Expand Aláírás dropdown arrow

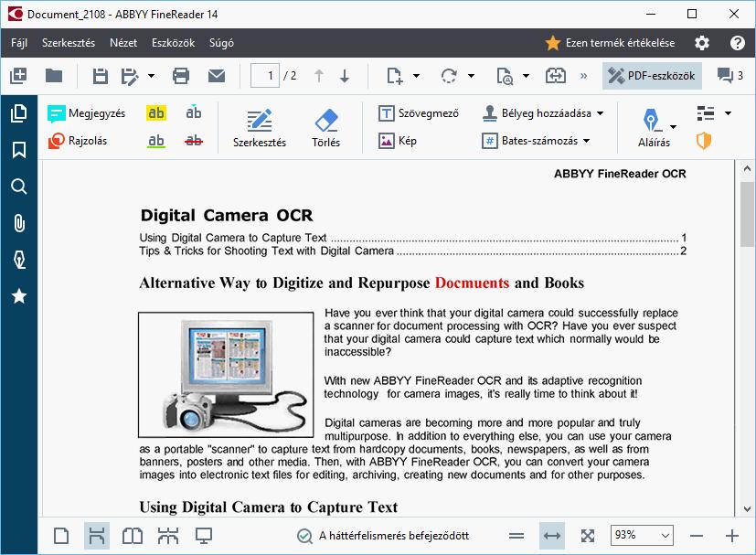673,127
